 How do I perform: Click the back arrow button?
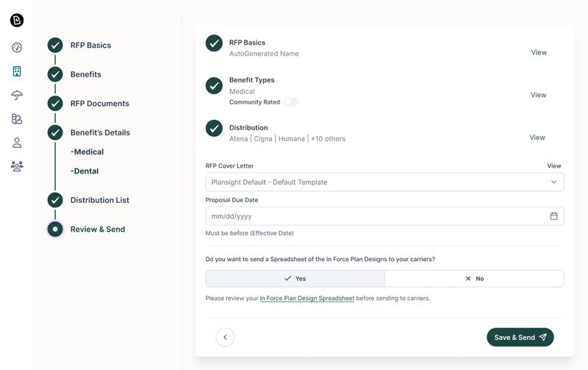click(225, 337)
